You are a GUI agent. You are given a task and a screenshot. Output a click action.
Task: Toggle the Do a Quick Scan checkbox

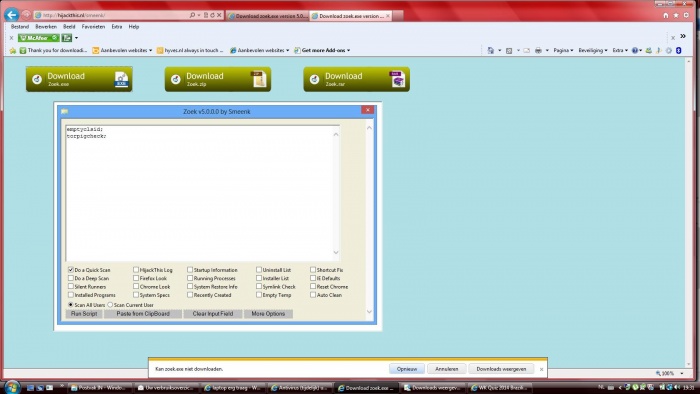pos(71,270)
